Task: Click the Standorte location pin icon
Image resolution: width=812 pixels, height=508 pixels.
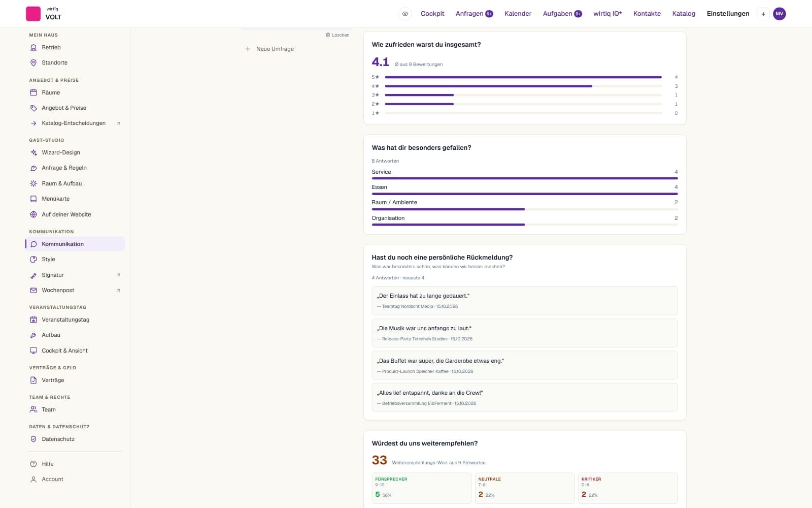Action: click(33, 62)
